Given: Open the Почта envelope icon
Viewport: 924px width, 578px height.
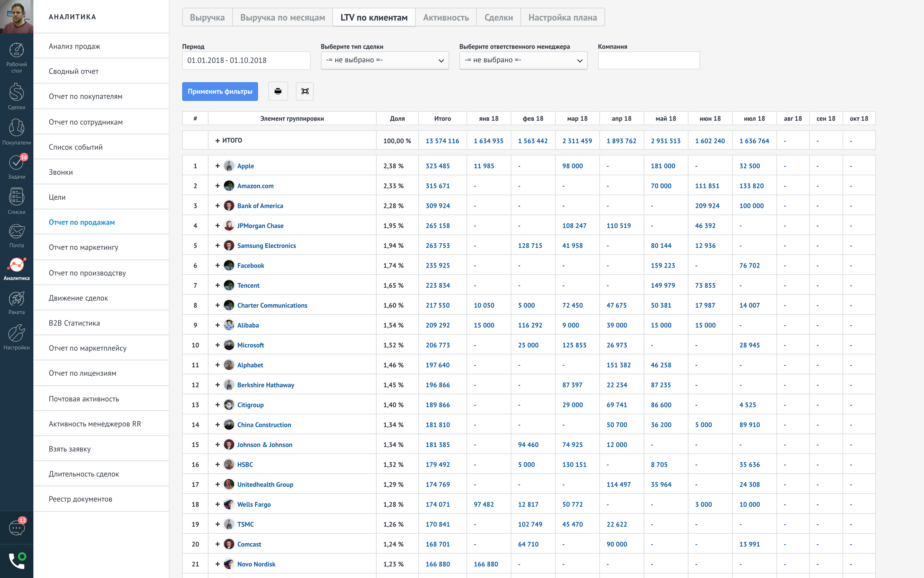Looking at the screenshot, I should click(x=16, y=231).
